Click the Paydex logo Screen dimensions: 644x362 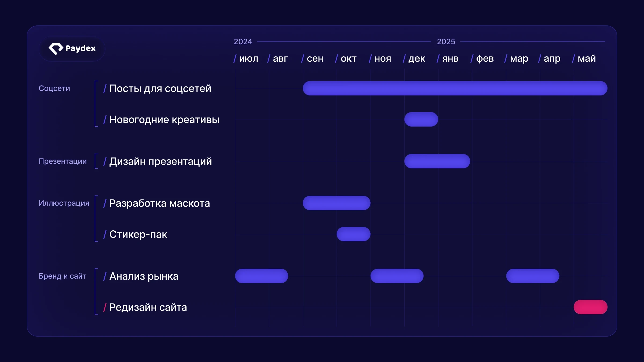[72, 49]
